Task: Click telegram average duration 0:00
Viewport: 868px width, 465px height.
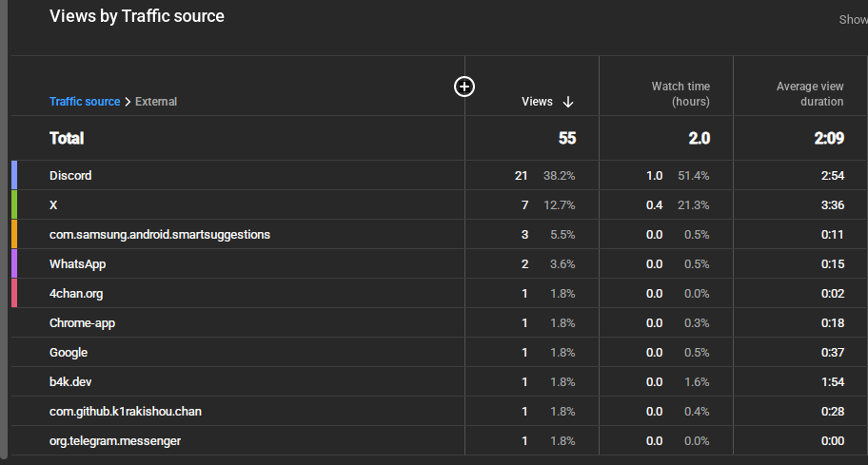Action: coord(833,441)
